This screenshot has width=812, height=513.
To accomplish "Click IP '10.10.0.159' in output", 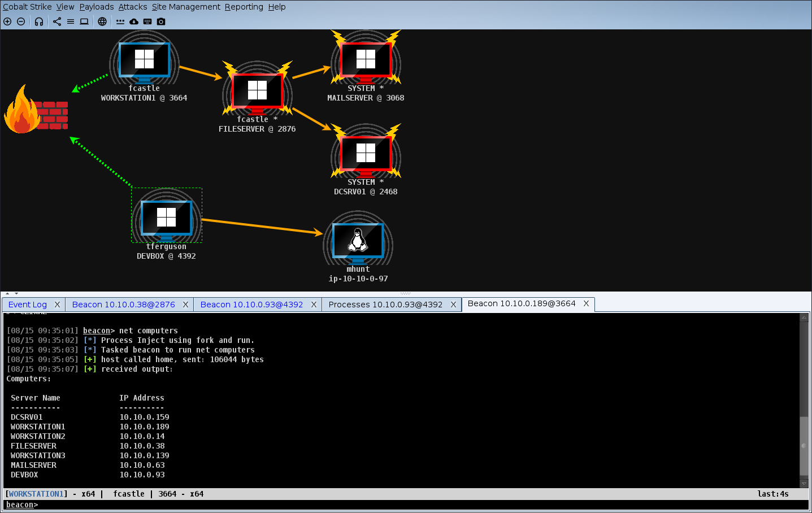I will pos(144,417).
